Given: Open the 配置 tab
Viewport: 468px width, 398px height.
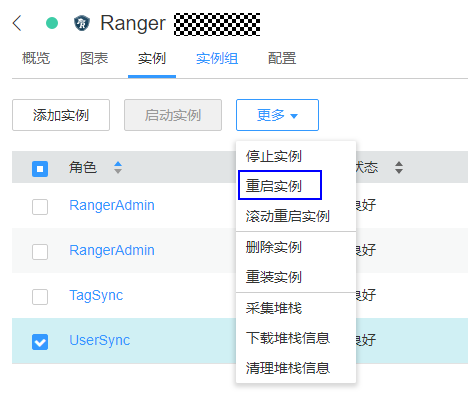Looking at the screenshot, I should point(282,59).
